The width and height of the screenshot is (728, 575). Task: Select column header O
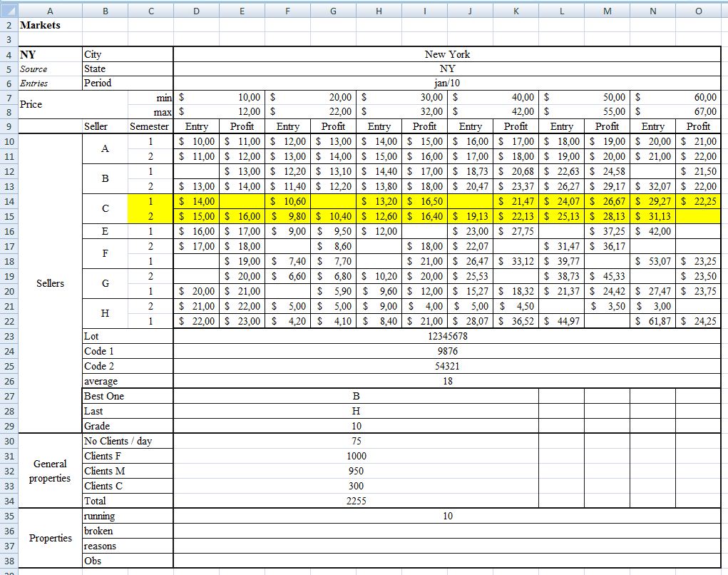698,11
